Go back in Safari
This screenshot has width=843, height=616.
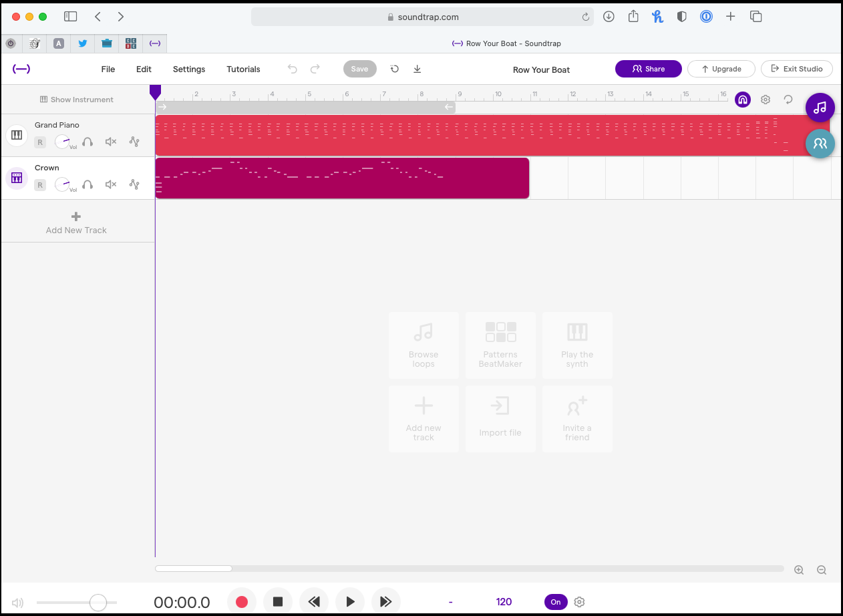coord(98,17)
